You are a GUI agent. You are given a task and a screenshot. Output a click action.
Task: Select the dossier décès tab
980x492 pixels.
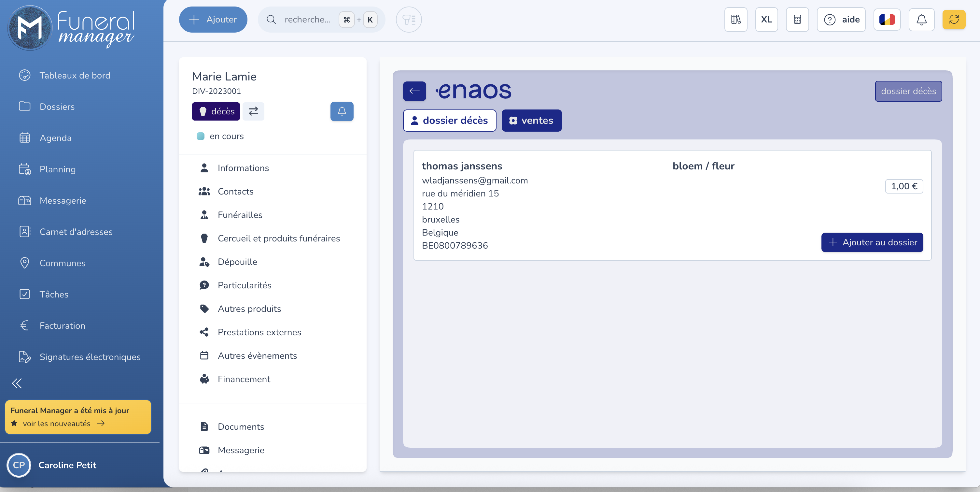coord(449,121)
